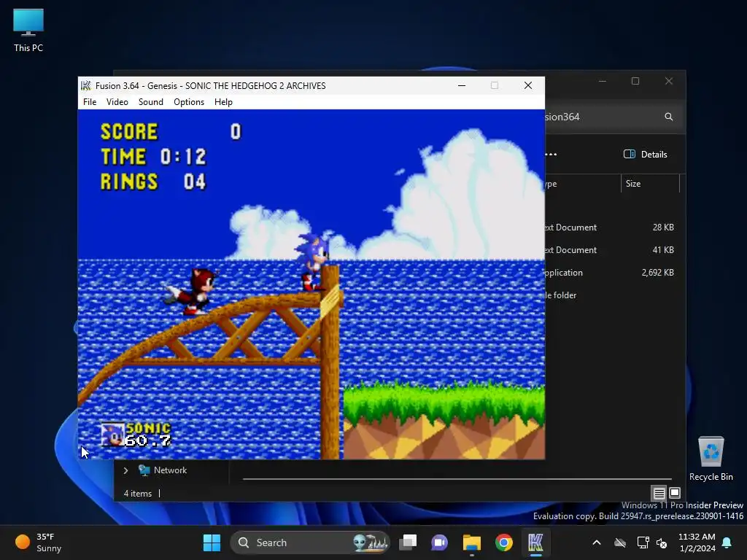Switch to large thumbnails view icon

click(675, 493)
